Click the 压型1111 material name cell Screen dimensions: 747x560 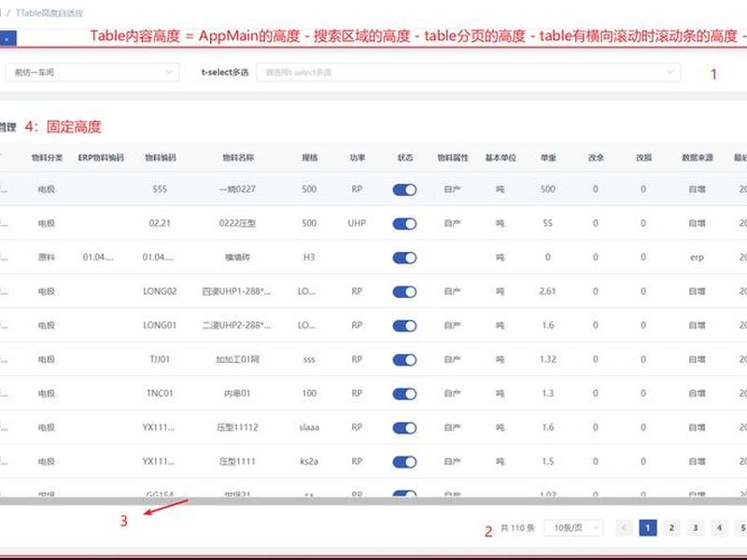tap(237, 461)
